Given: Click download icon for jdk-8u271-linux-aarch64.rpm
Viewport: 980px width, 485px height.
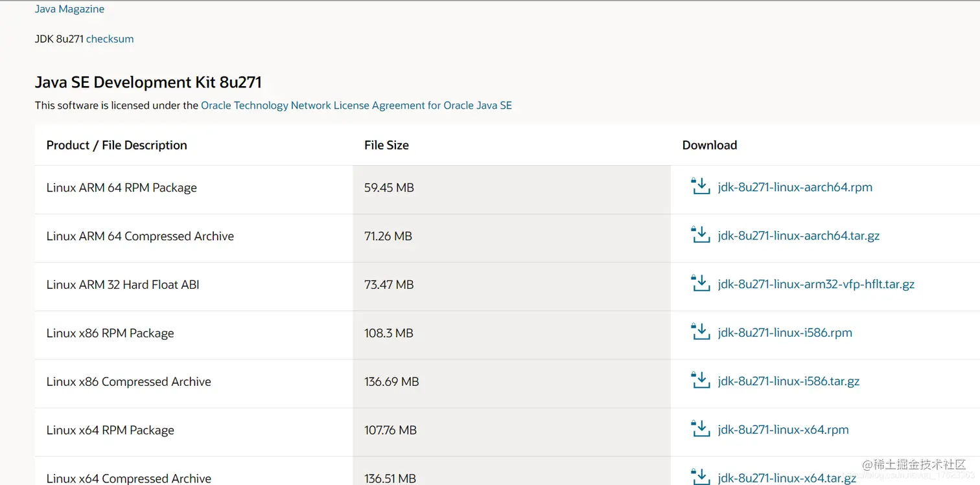Looking at the screenshot, I should point(701,186).
